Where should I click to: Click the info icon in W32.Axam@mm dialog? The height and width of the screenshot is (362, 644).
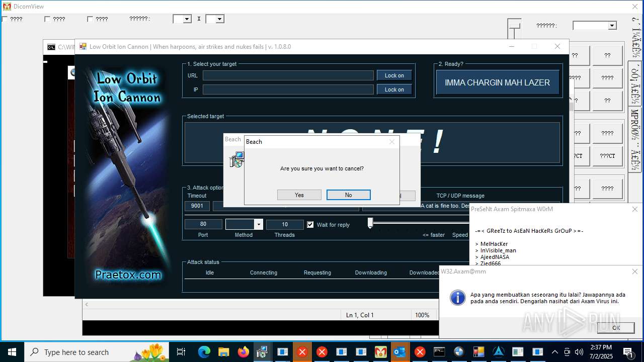(457, 297)
